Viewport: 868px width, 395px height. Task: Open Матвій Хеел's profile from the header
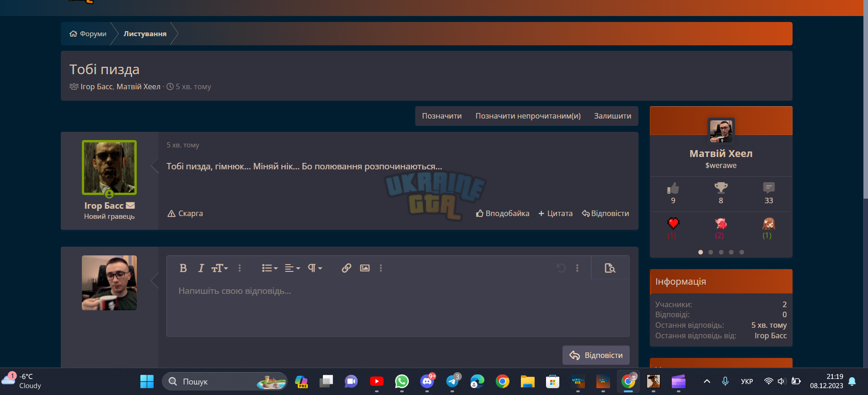(x=139, y=87)
